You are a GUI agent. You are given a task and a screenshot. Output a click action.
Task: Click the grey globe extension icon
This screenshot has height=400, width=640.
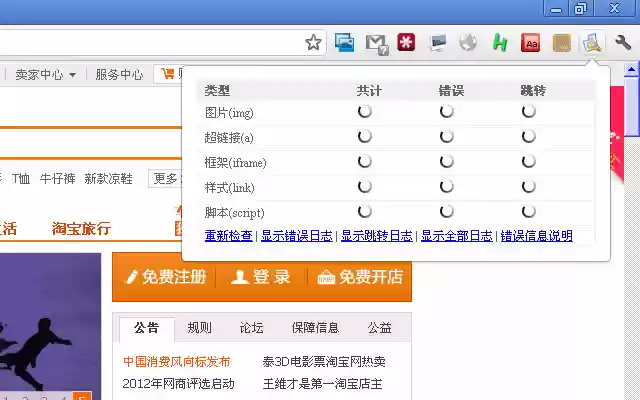468,42
